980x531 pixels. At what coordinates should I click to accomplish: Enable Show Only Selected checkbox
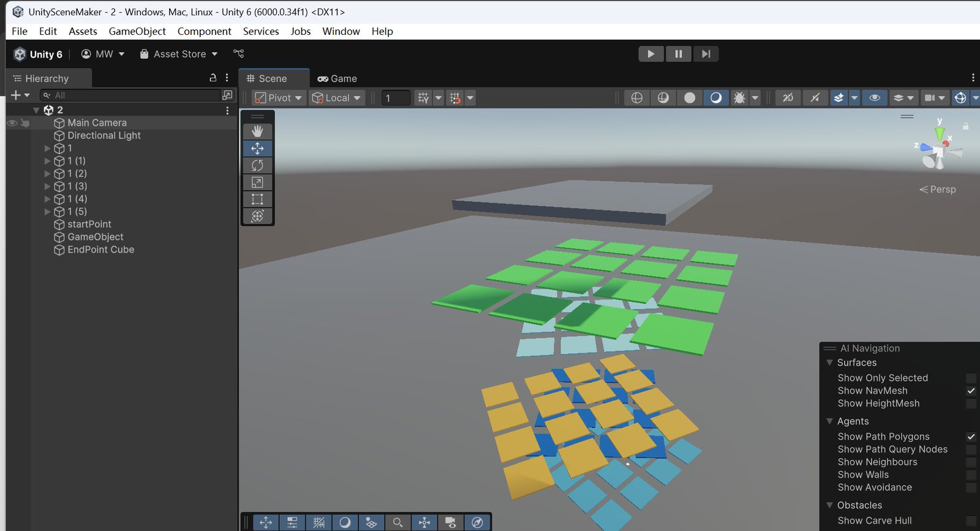click(971, 378)
